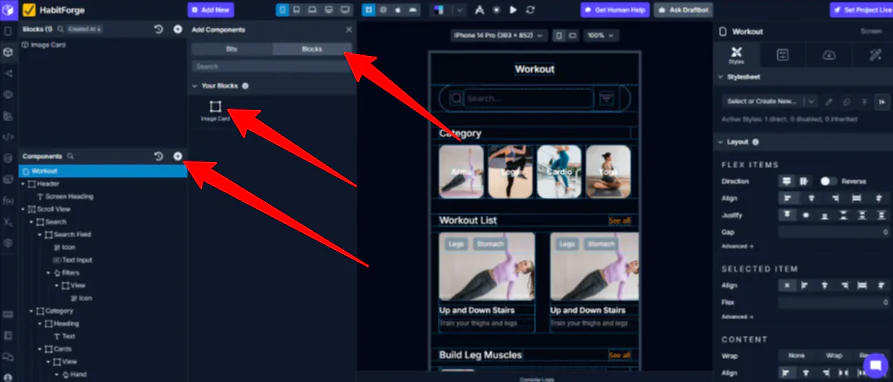Click the Gap value field
893x382 pixels.
pyautogui.click(x=834, y=232)
